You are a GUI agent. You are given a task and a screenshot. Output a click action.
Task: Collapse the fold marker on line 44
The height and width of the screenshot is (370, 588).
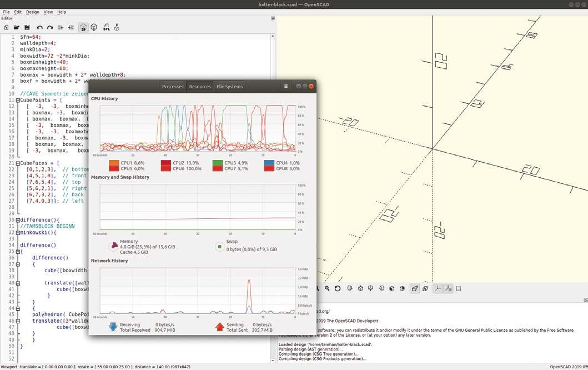tap(18, 308)
